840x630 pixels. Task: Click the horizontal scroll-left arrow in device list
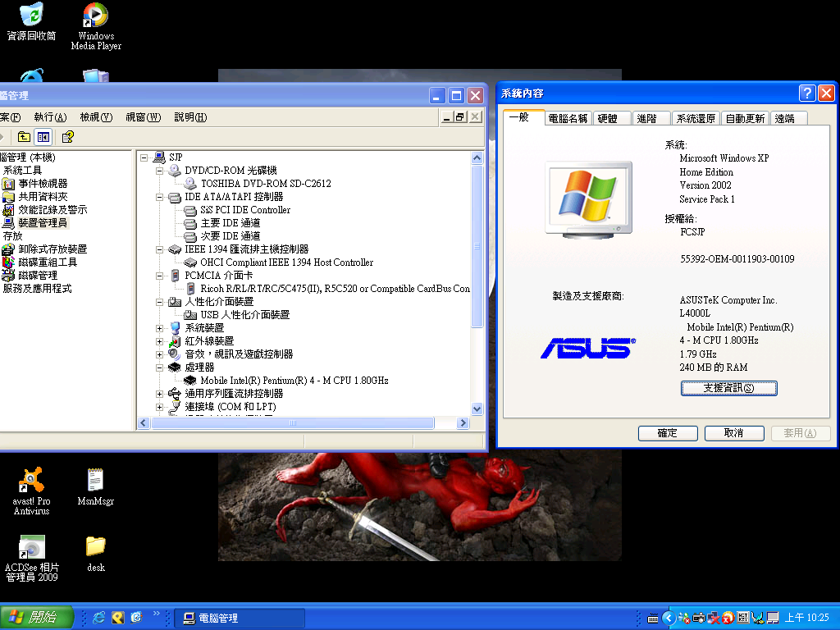point(144,423)
